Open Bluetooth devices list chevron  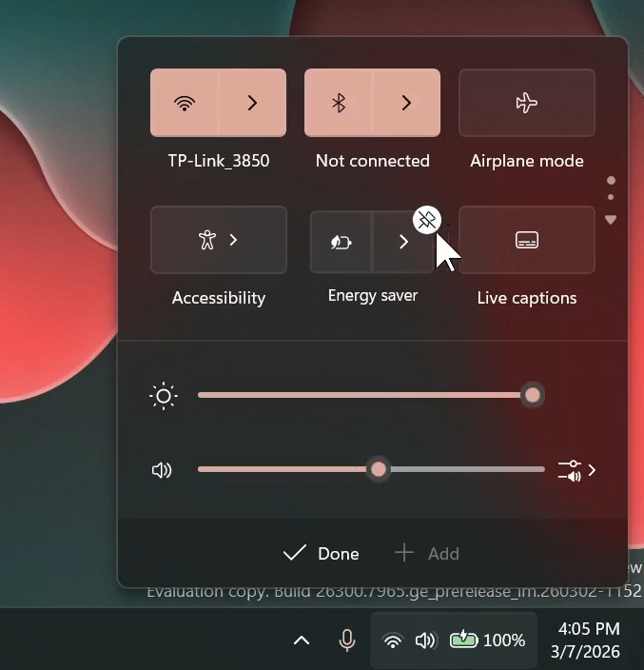[406, 103]
